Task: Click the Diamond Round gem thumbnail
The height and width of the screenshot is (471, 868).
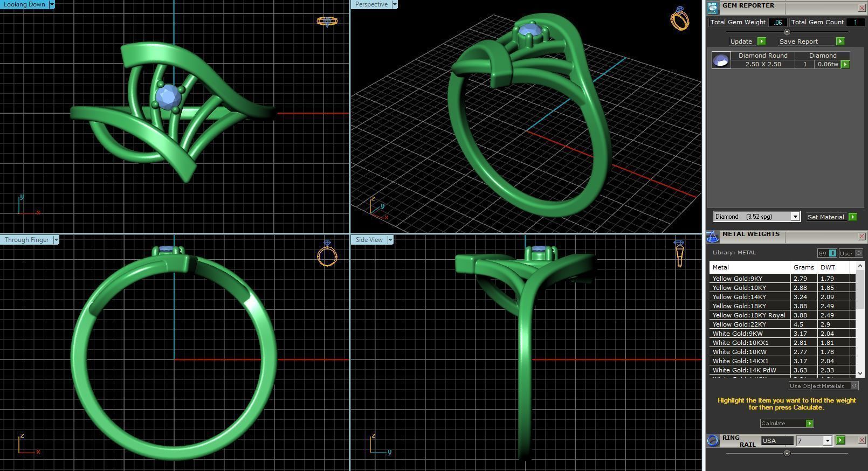Action: [x=721, y=60]
